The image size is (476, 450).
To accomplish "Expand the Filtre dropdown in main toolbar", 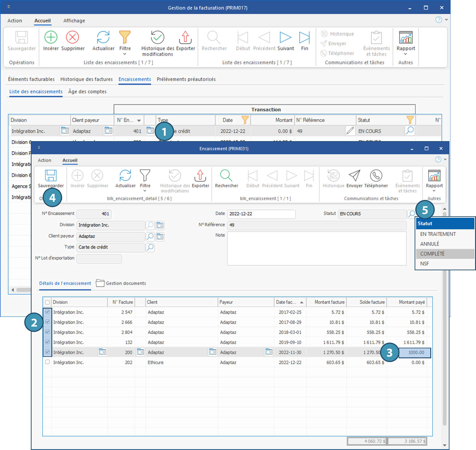I will click(125, 54).
